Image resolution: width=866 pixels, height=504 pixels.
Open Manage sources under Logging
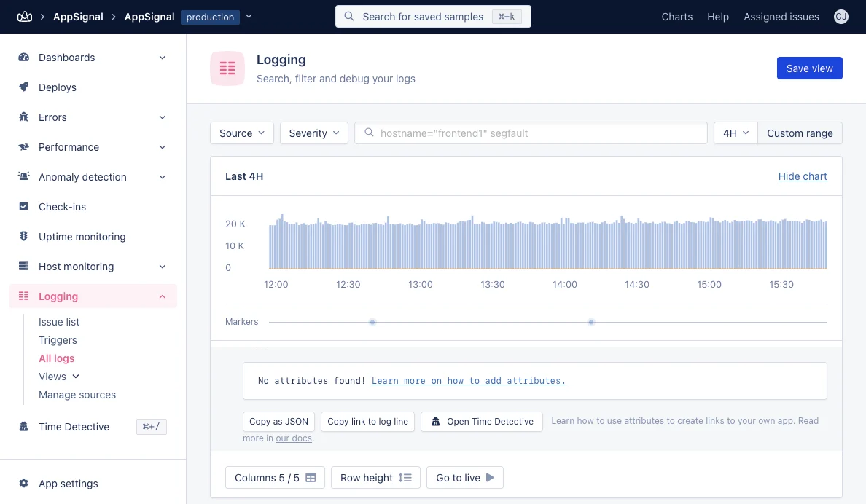tap(77, 395)
